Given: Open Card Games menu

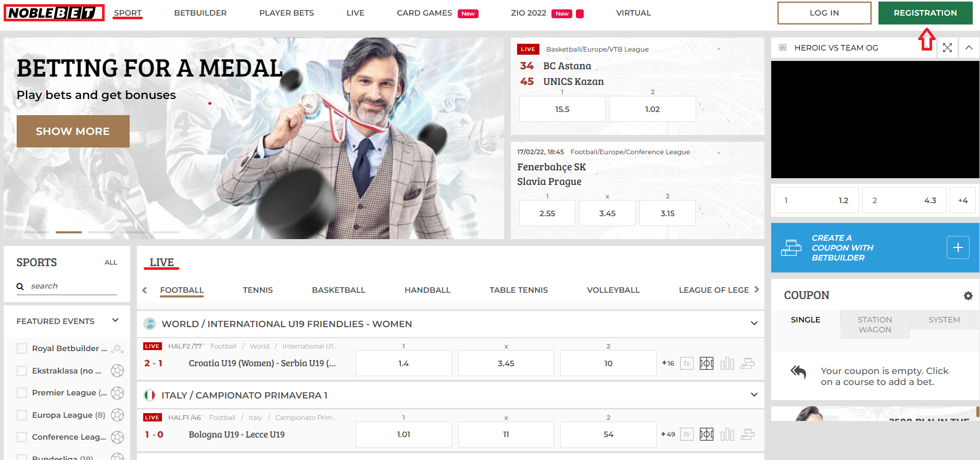Looking at the screenshot, I should (x=424, y=13).
